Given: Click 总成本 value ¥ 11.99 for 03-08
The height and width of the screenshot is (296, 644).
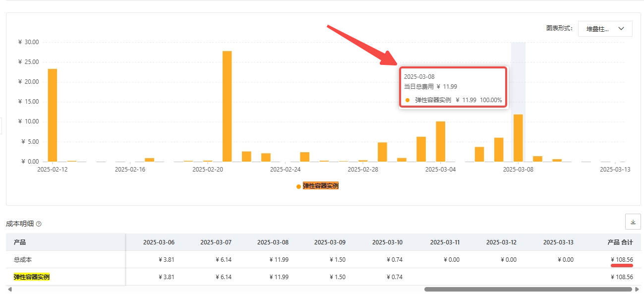Looking at the screenshot, I should pos(279,260).
